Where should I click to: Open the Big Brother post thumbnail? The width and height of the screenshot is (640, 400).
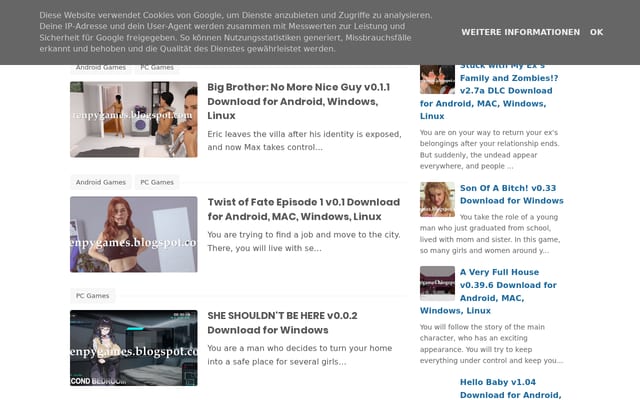click(x=133, y=119)
